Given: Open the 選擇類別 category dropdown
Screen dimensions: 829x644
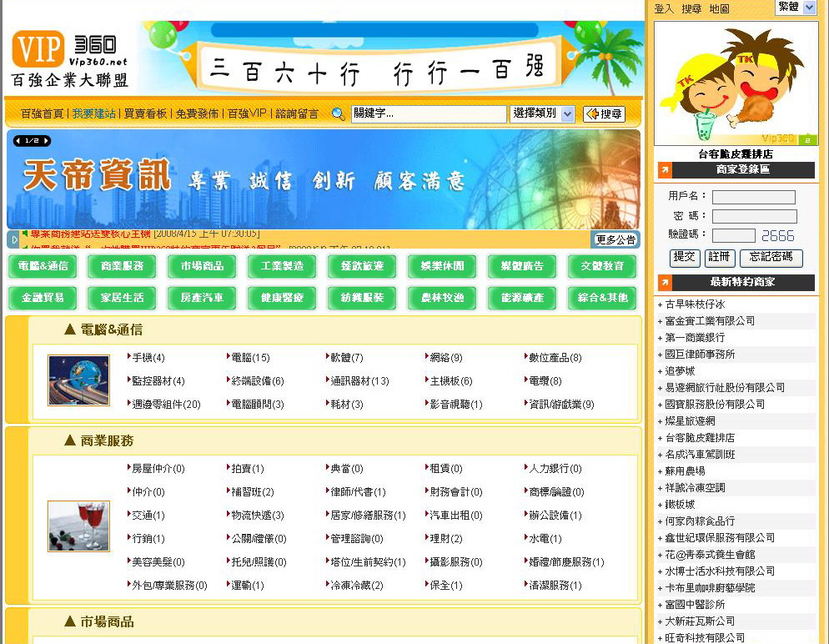Looking at the screenshot, I should click(x=543, y=113).
